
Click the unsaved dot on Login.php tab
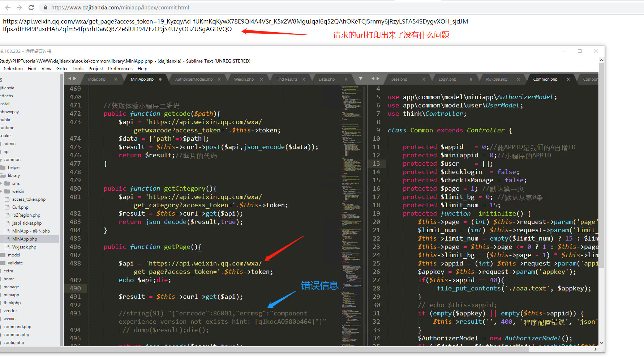[x=471, y=79]
